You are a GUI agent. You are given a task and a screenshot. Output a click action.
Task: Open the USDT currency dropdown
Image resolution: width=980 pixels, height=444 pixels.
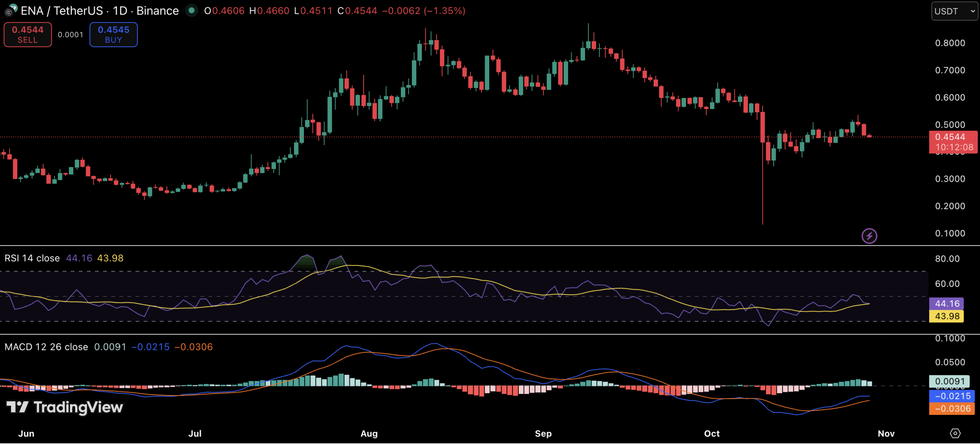(x=954, y=11)
